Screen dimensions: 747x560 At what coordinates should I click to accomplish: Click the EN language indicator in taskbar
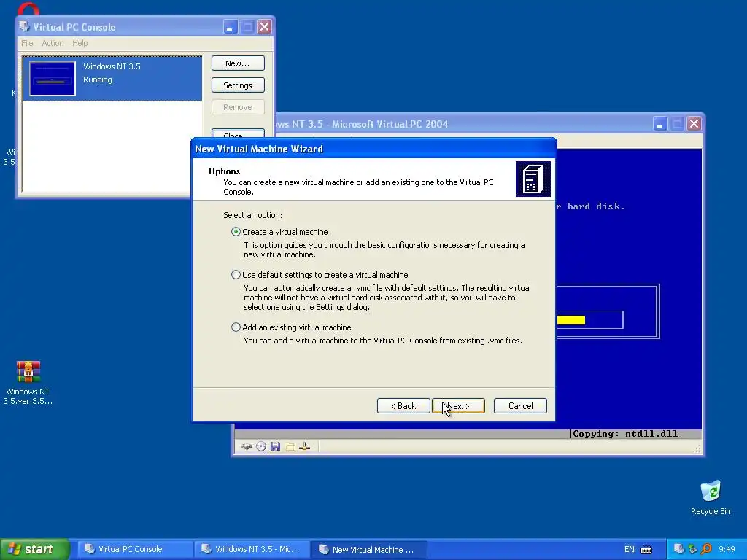(630, 549)
